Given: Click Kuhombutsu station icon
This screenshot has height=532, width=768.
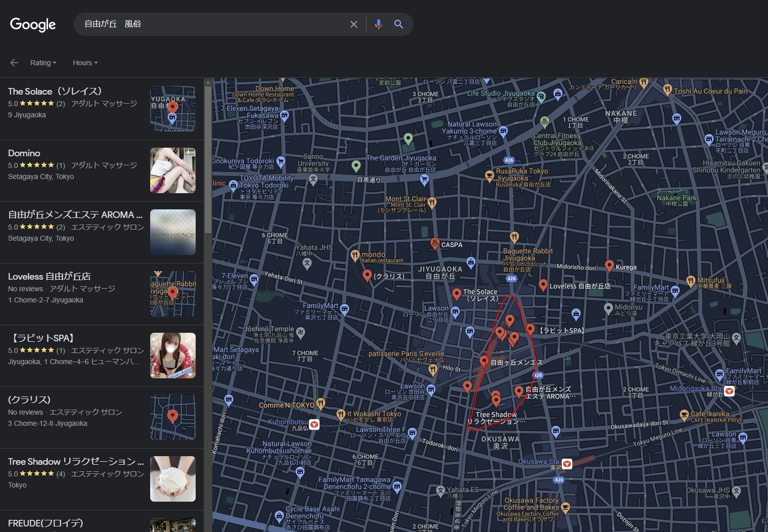Looking at the screenshot, I should point(314,424).
